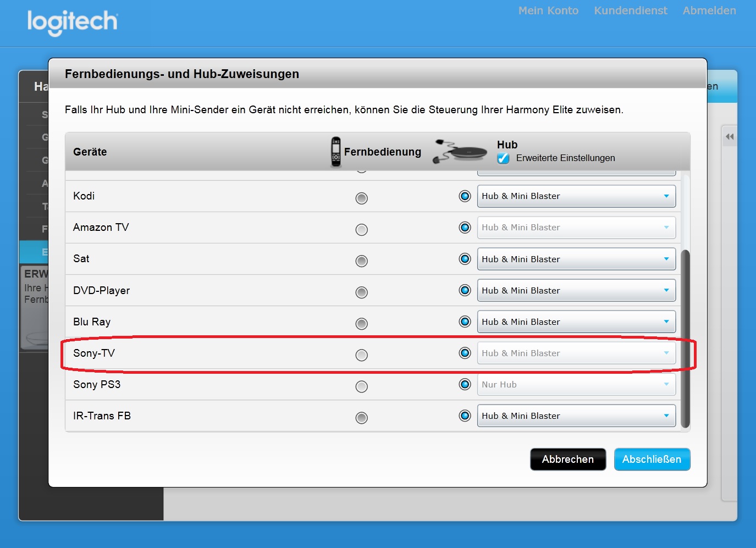This screenshot has width=756, height=548.
Task: Go to Kundendienst page
Action: coord(630,10)
